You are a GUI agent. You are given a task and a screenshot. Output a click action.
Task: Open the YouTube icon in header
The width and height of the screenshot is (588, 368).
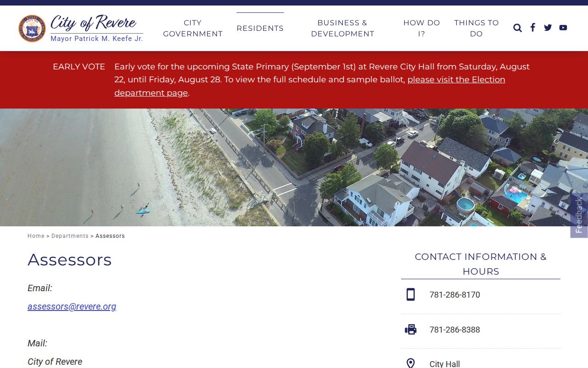pos(563,28)
